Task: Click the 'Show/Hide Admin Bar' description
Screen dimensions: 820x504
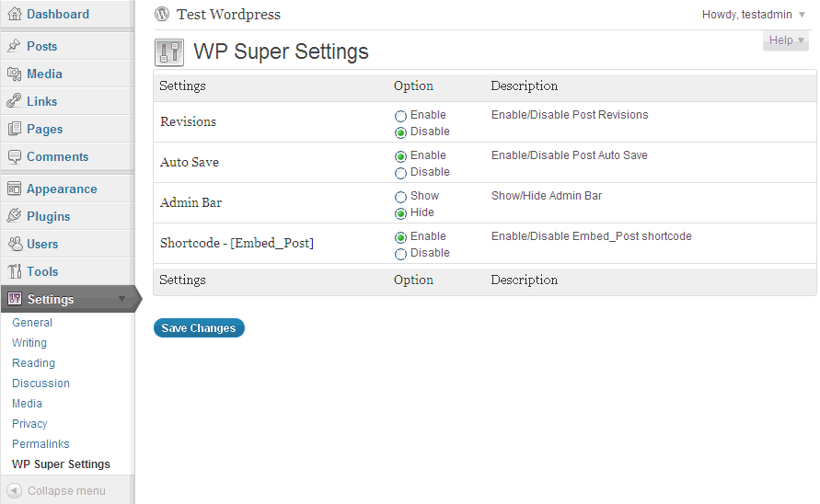Action: [547, 196]
